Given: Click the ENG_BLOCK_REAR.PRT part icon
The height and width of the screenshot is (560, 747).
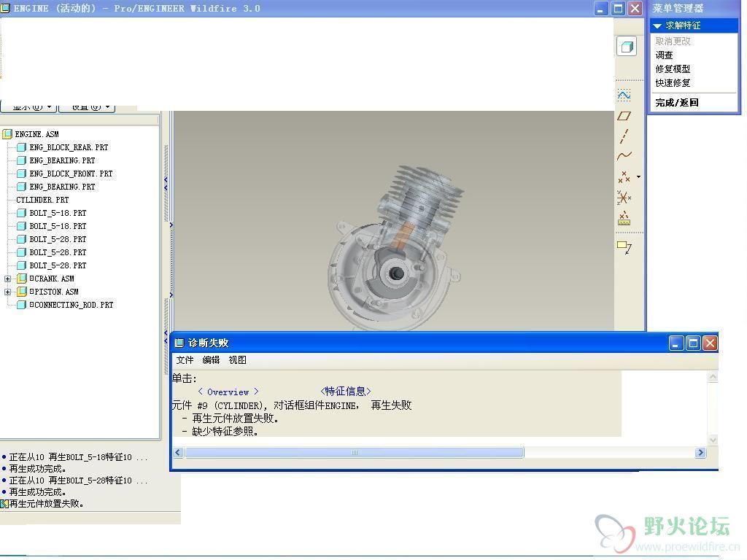Looking at the screenshot, I should tap(21, 147).
